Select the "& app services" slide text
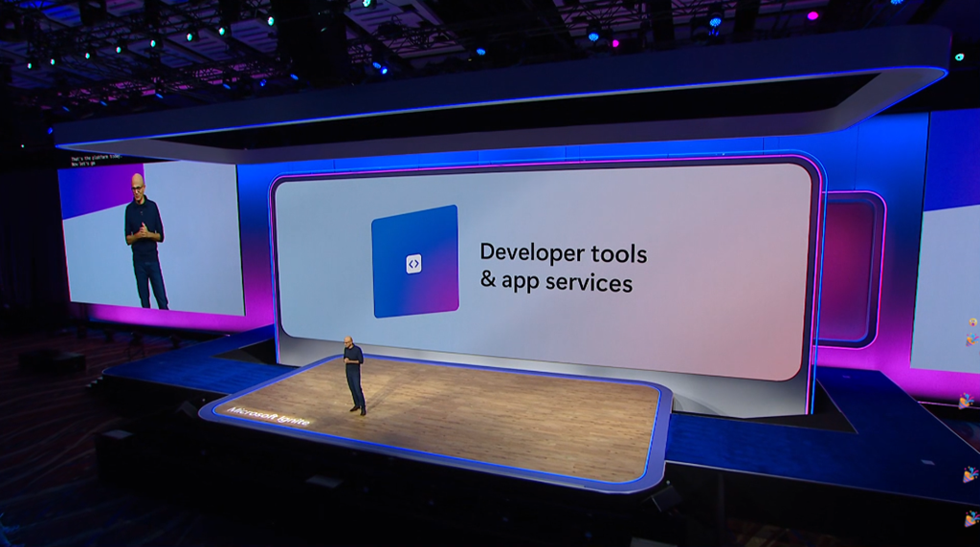 click(556, 282)
